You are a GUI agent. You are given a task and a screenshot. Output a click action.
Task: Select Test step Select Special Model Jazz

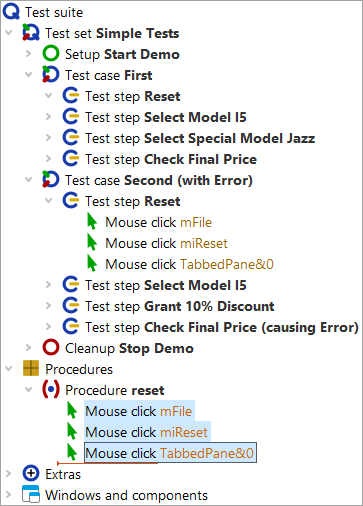pos(200,138)
